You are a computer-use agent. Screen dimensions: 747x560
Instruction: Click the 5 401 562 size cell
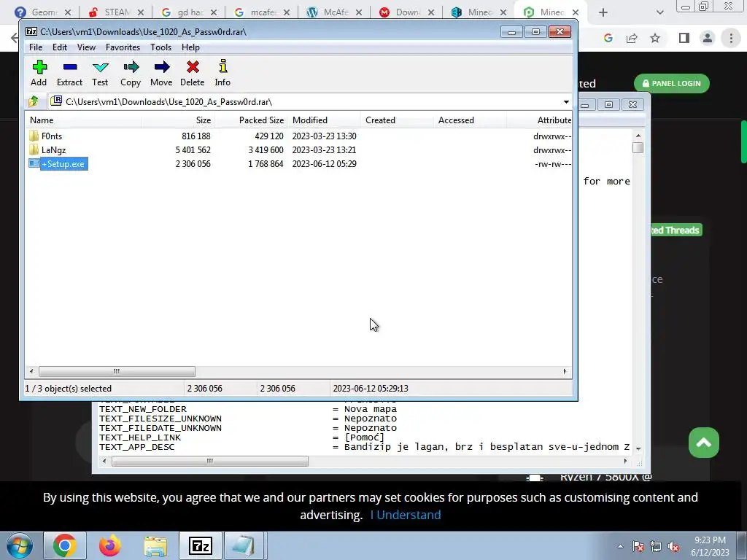tap(193, 150)
